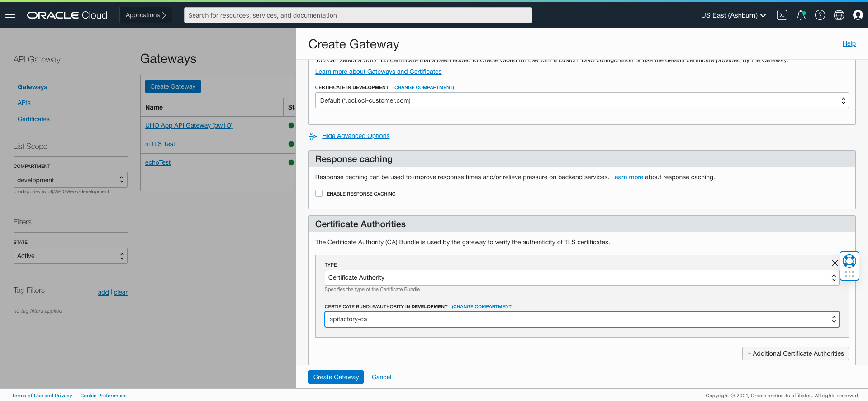Select APIs in the sidebar

click(x=24, y=103)
